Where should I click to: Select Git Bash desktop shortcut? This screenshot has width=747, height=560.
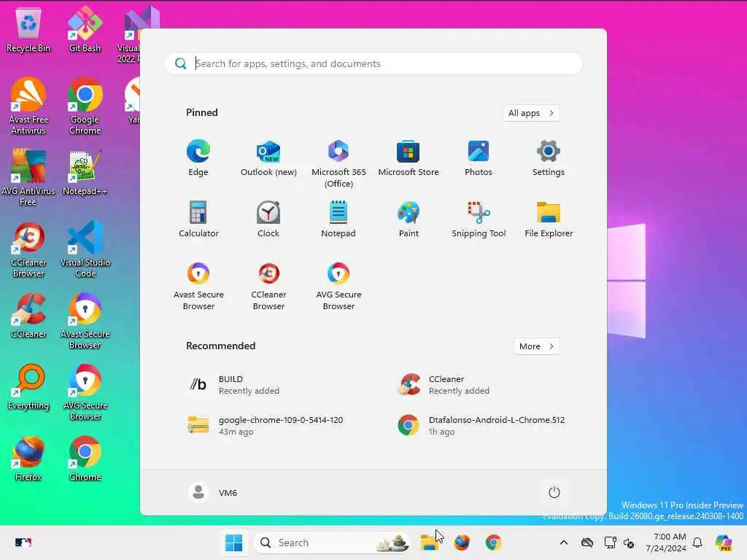(x=85, y=30)
